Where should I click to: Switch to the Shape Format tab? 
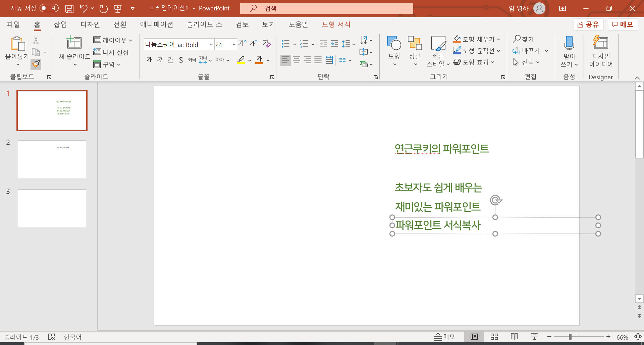[x=336, y=24]
